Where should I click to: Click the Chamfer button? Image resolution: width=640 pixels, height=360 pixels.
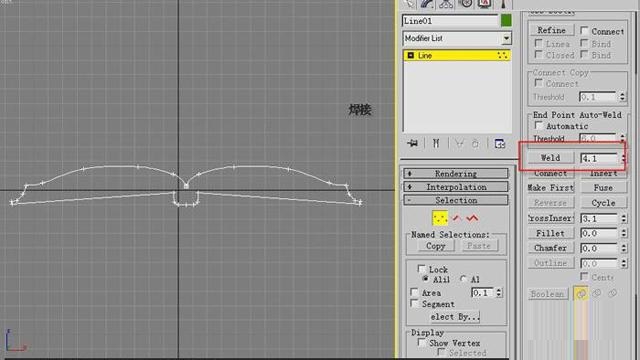[550, 248]
